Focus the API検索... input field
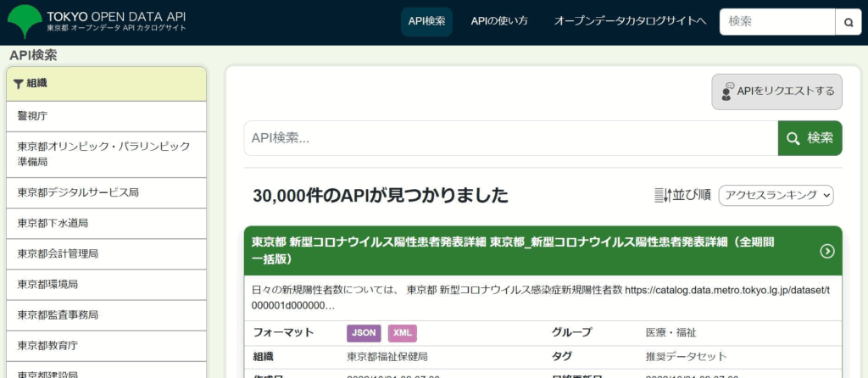Viewport: 868px width, 378px height. pos(511,138)
